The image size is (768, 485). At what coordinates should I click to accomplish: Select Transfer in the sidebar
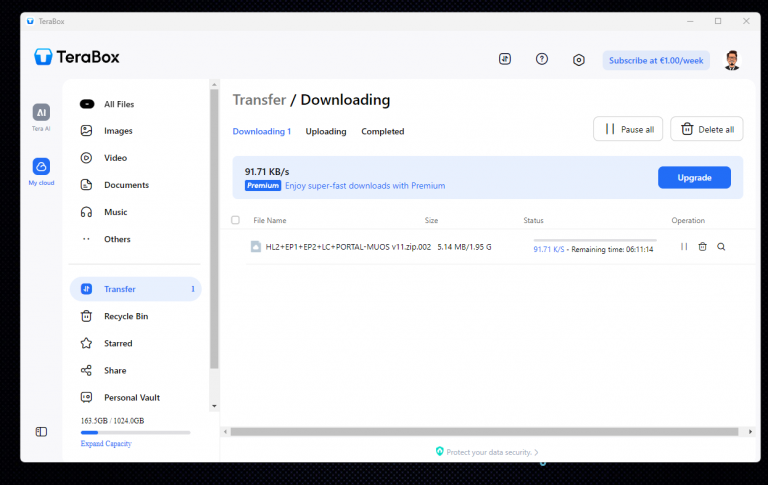pyautogui.click(x=136, y=289)
